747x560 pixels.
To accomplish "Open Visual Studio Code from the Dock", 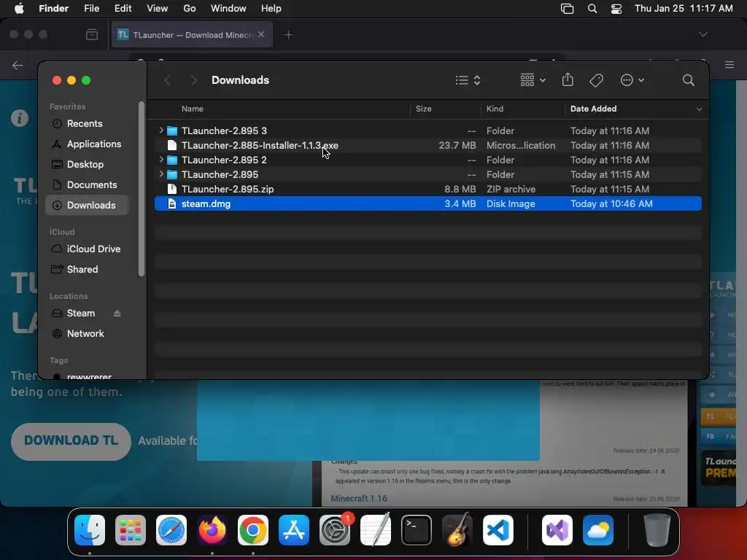I will pyautogui.click(x=498, y=530).
